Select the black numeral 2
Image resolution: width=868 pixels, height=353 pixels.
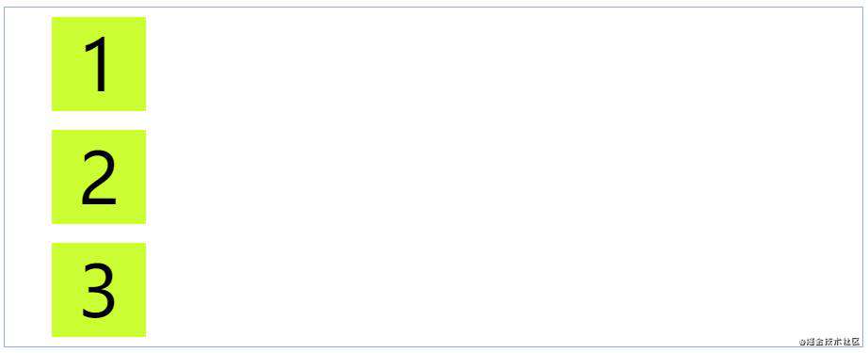coord(99,178)
